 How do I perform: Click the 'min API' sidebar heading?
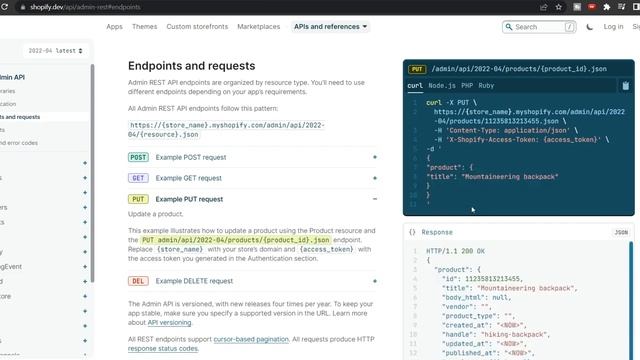(x=12, y=77)
